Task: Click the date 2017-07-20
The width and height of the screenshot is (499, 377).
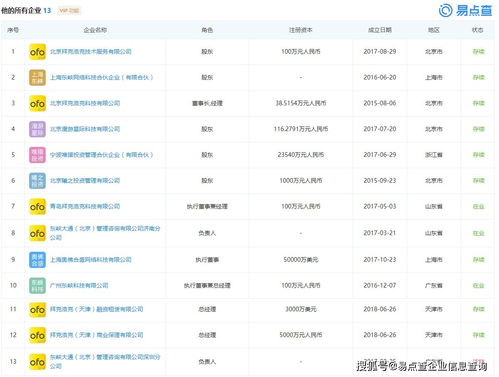Action: [x=380, y=129]
